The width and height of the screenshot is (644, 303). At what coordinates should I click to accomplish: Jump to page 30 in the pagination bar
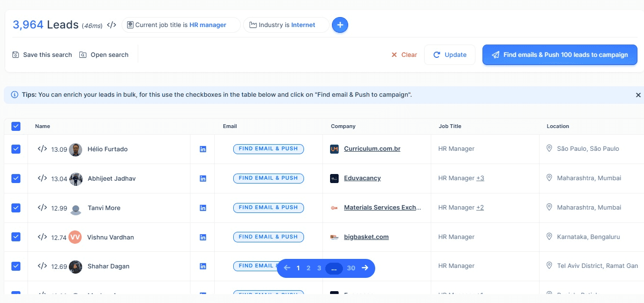(351, 268)
